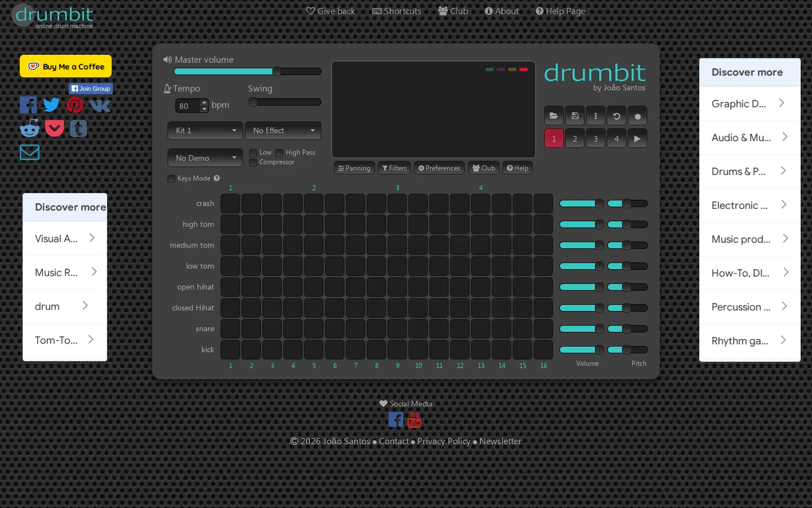
Task: Open the Preferences button
Action: coord(439,168)
